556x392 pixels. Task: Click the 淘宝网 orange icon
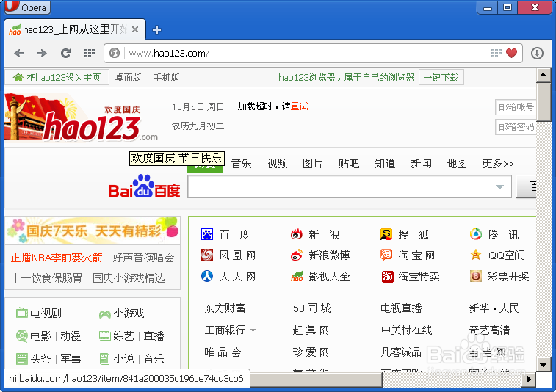(386, 255)
